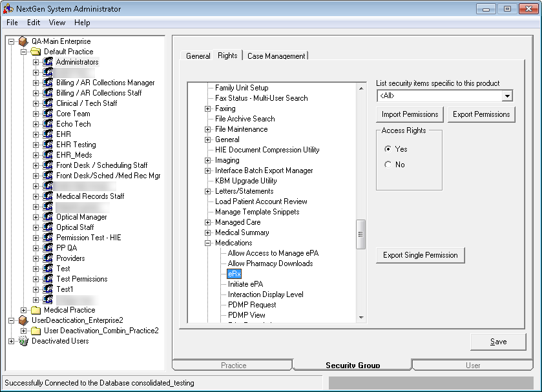Click the Providers group icon
This screenshot has width=542, height=392.
[x=48, y=258]
